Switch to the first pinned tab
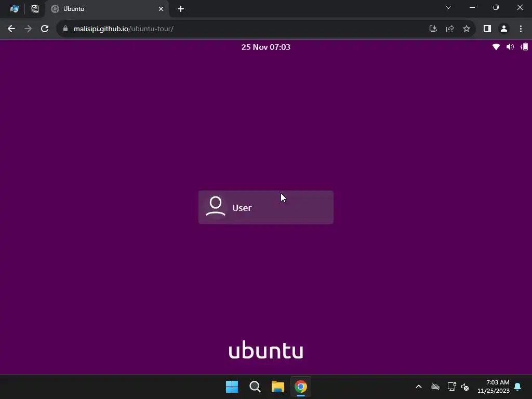532x399 pixels. [14, 9]
